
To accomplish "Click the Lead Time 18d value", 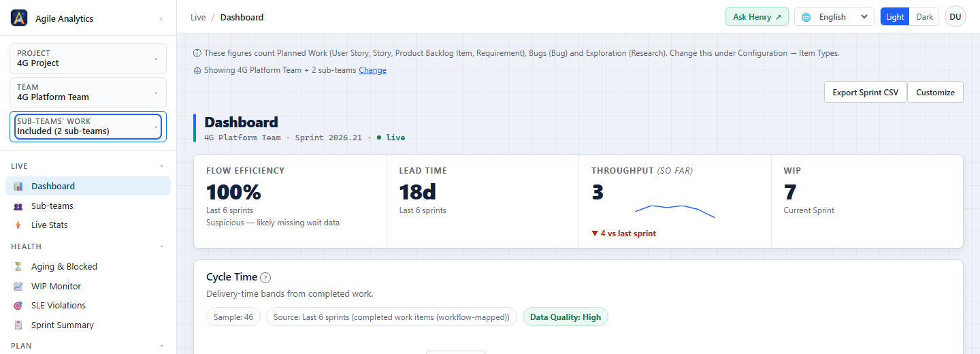I will [417, 193].
